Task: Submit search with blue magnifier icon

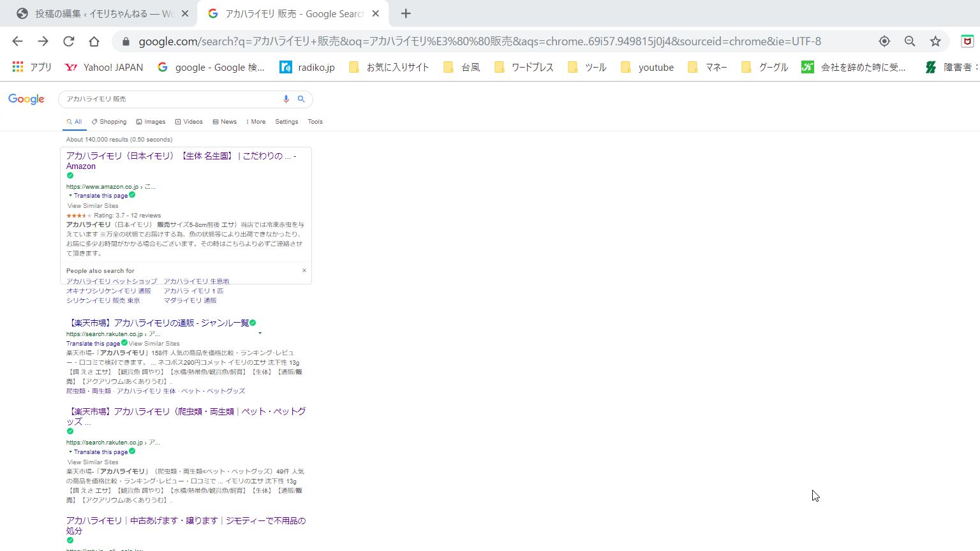Action: coord(301,99)
